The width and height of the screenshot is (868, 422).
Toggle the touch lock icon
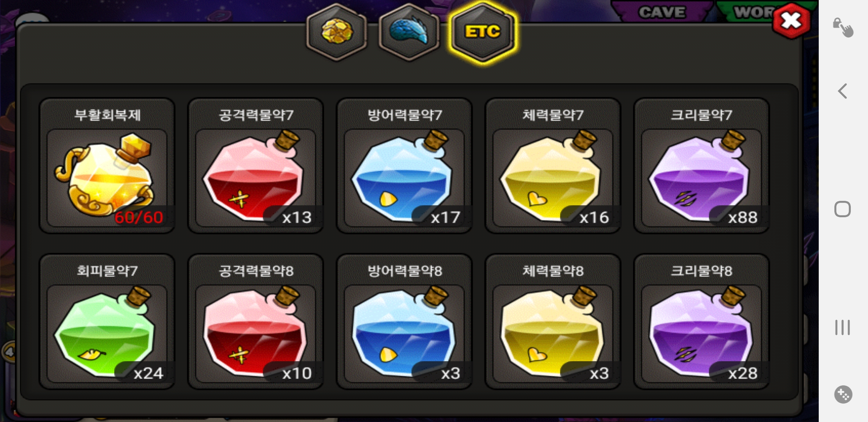click(843, 27)
